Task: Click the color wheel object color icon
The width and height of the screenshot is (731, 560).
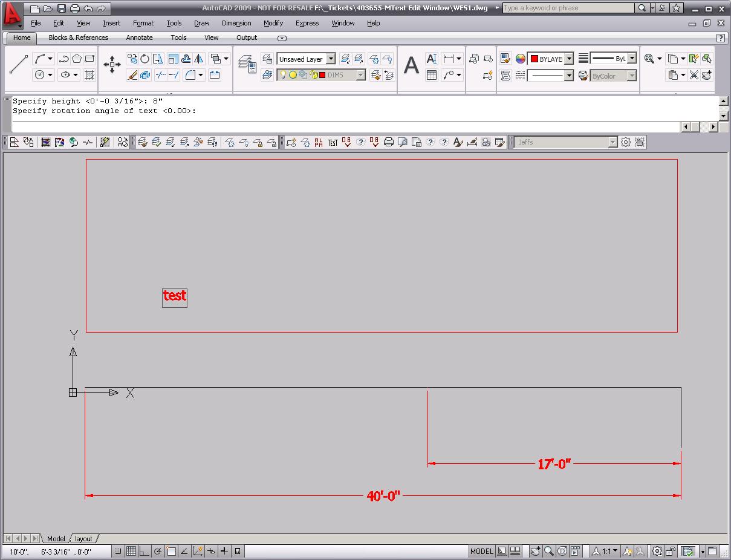Action: pyautogui.click(x=520, y=59)
